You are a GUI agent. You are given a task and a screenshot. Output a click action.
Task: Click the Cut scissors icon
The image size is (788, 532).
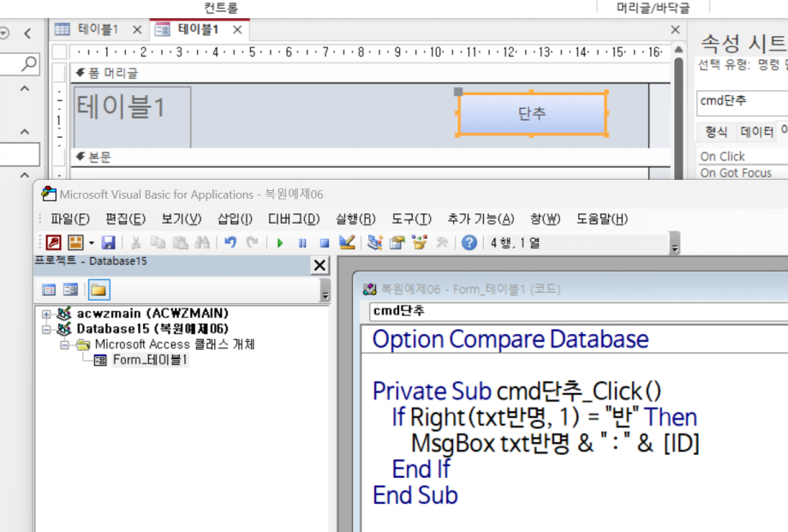pyautogui.click(x=135, y=243)
